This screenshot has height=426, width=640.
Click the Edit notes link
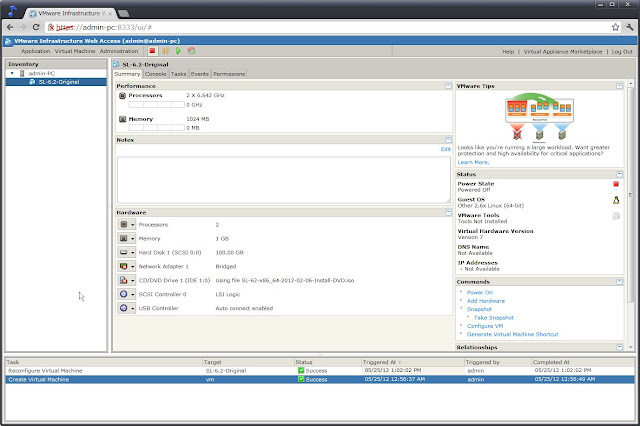point(445,149)
